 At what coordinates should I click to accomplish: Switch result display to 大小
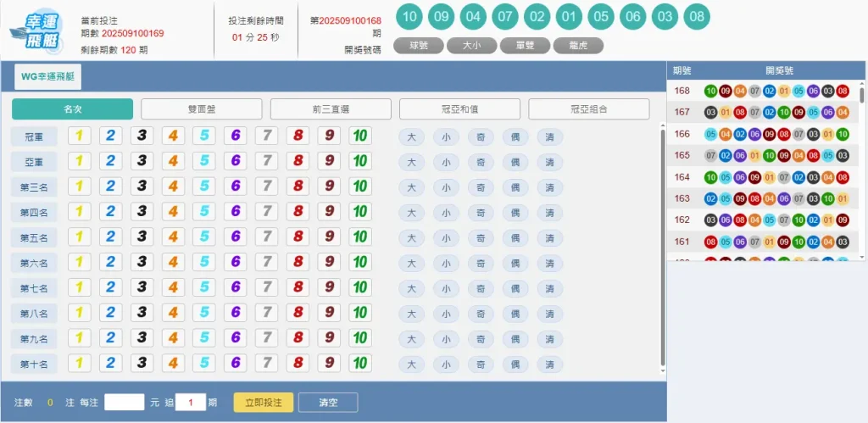pyautogui.click(x=472, y=46)
